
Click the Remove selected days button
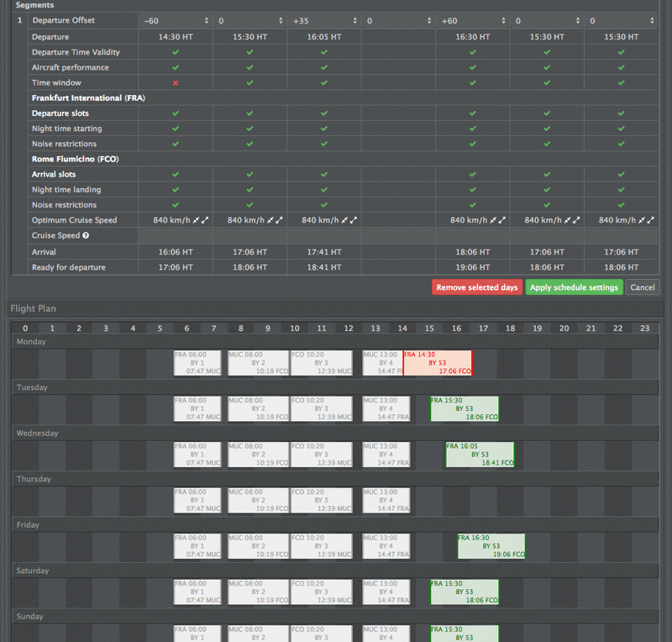point(477,287)
